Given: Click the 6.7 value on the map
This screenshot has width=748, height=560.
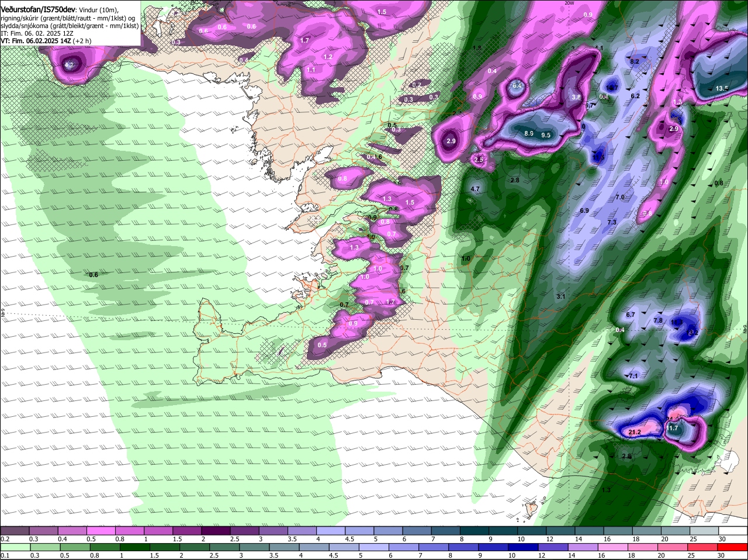Looking at the screenshot, I should [630, 315].
